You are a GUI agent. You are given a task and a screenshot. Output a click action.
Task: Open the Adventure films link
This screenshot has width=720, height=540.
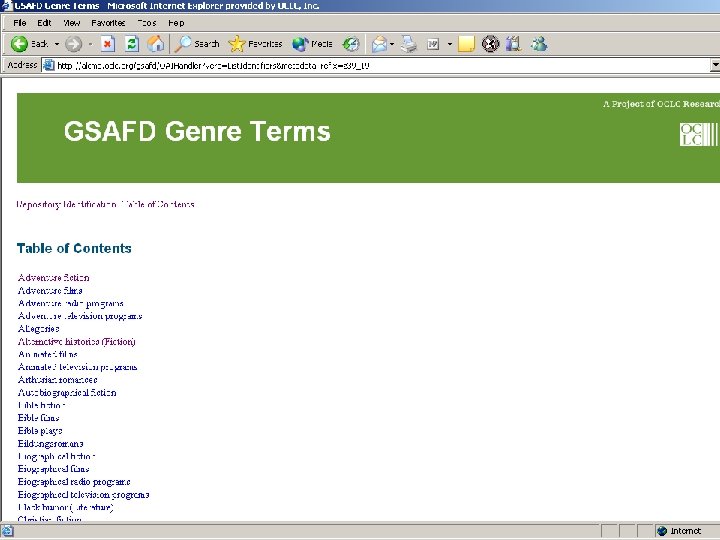tap(50, 291)
